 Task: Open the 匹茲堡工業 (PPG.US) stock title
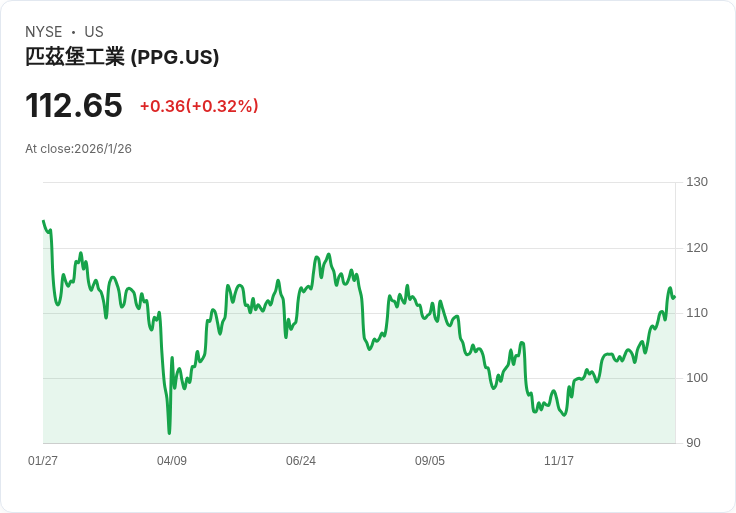point(122,57)
